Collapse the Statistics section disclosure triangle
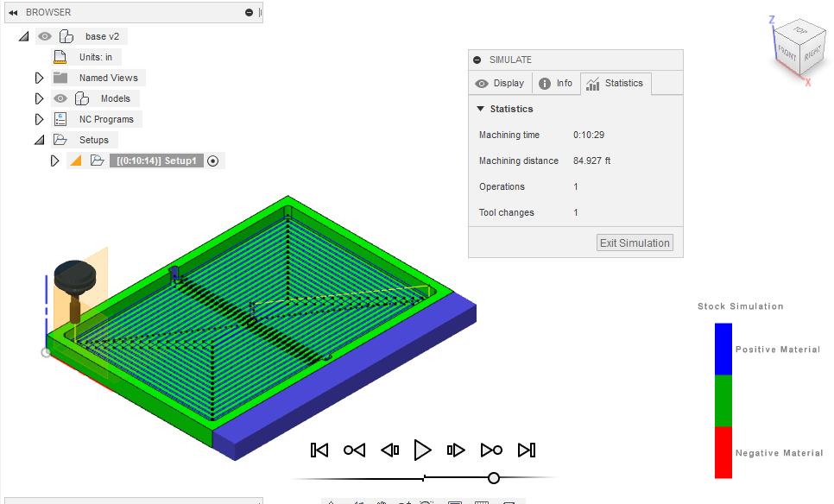 (482, 109)
